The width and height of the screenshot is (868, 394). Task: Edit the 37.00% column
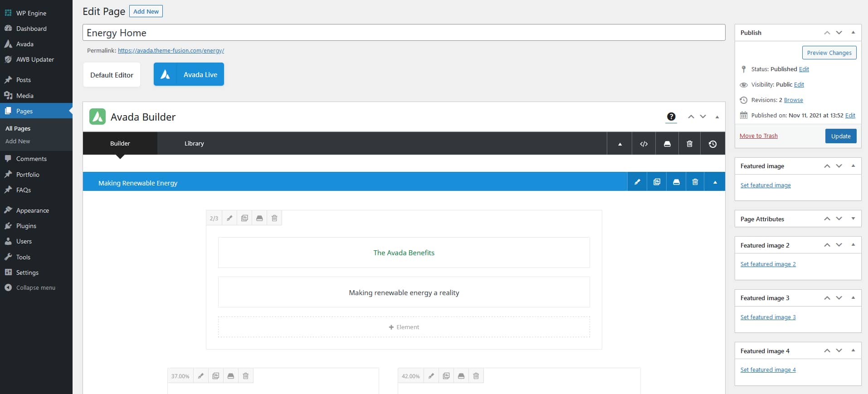(201, 376)
